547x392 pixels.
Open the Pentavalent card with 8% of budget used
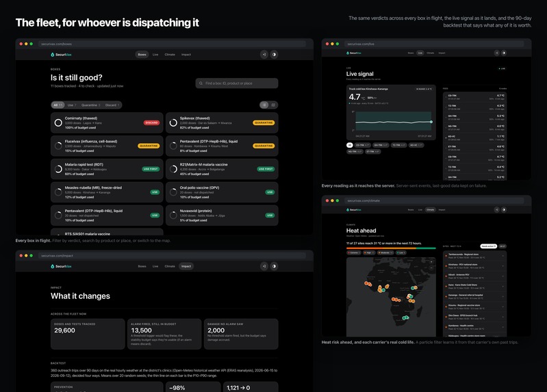[x=222, y=146]
